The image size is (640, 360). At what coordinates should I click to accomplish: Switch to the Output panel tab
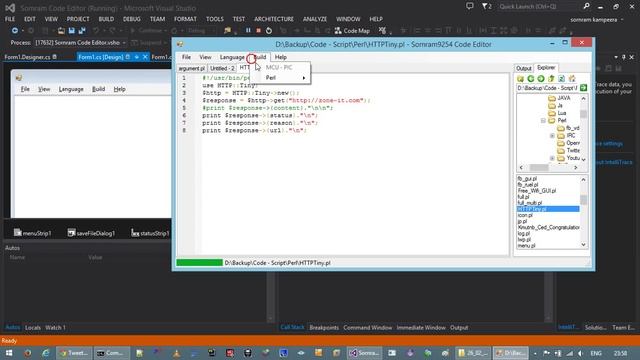click(524, 68)
